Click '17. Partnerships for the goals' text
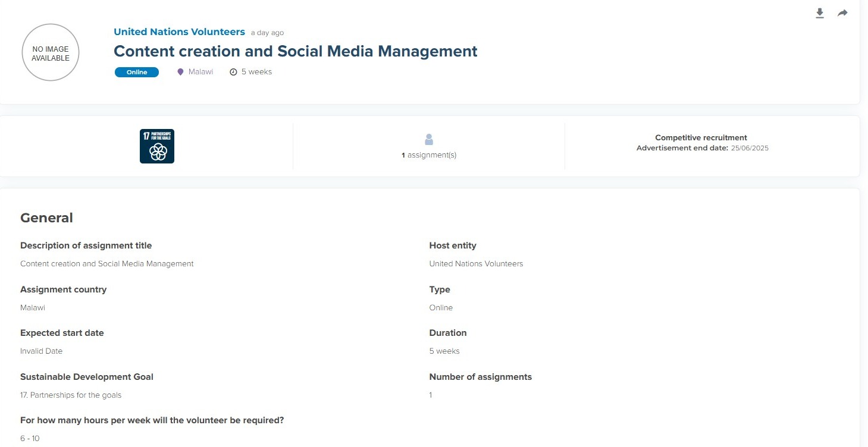The height and width of the screenshot is (447, 868). 71,395
